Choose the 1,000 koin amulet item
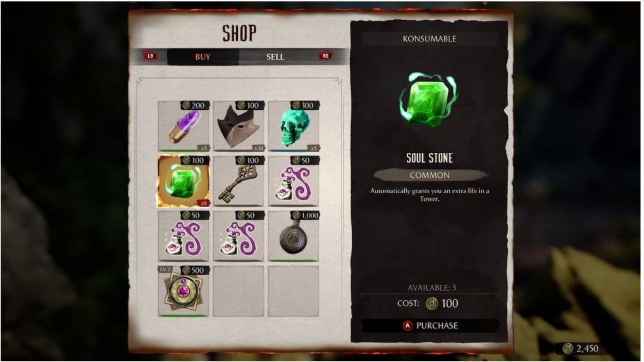 tap(293, 236)
